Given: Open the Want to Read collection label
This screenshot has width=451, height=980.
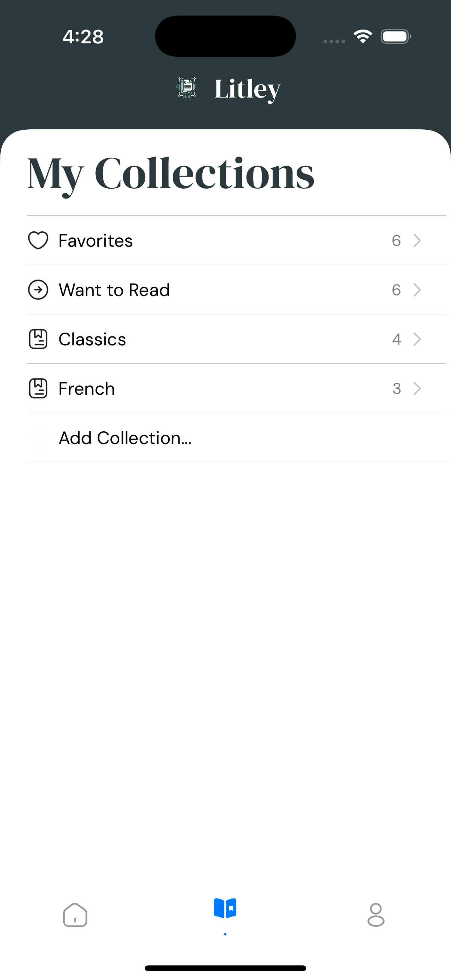Looking at the screenshot, I should tap(114, 290).
